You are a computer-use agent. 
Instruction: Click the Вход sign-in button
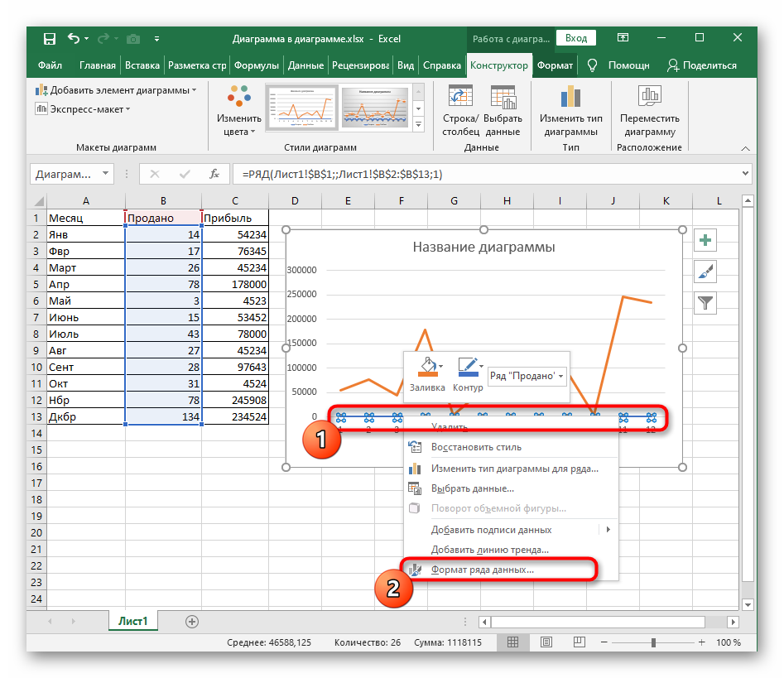coord(576,38)
